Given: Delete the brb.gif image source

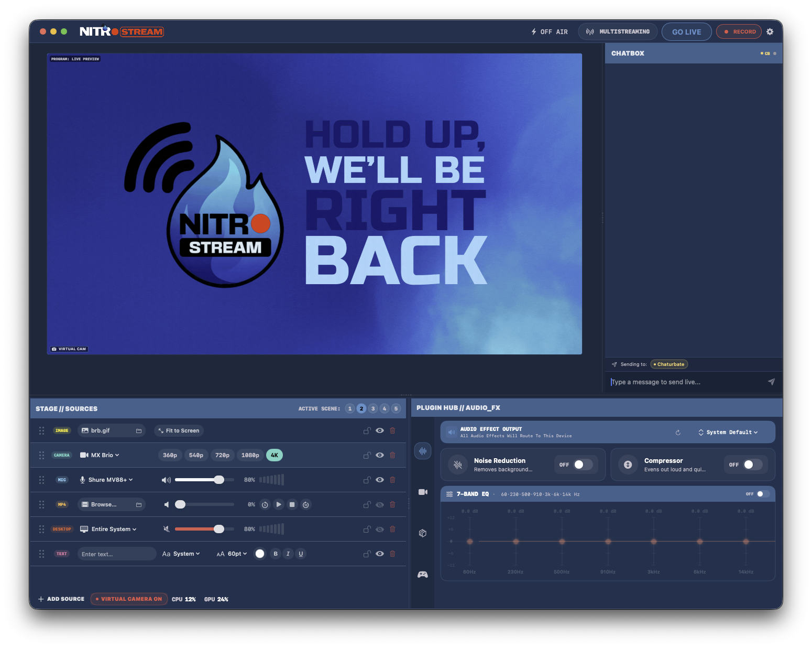Looking at the screenshot, I should pyautogui.click(x=392, y=430).
